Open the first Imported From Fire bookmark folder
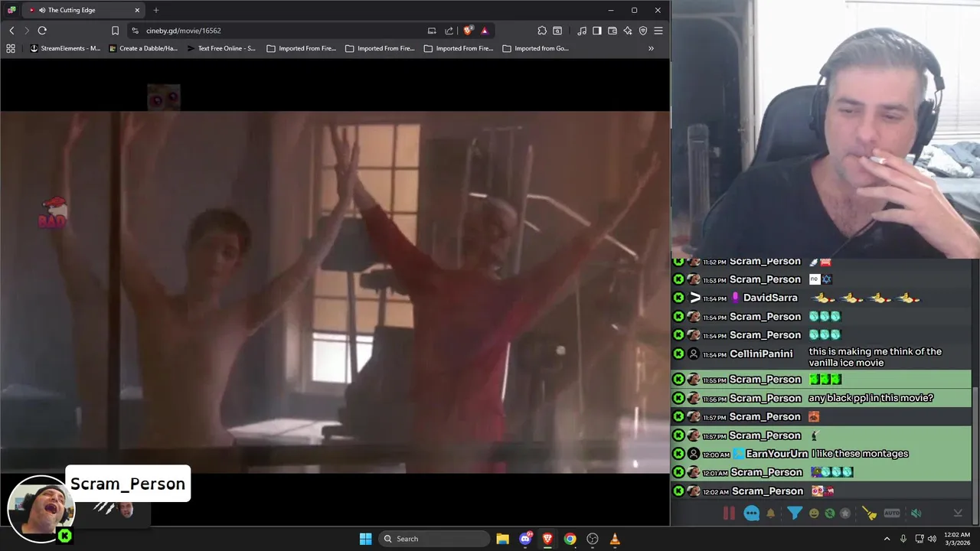This screenshot has height=551, width=980. (301, 48)
